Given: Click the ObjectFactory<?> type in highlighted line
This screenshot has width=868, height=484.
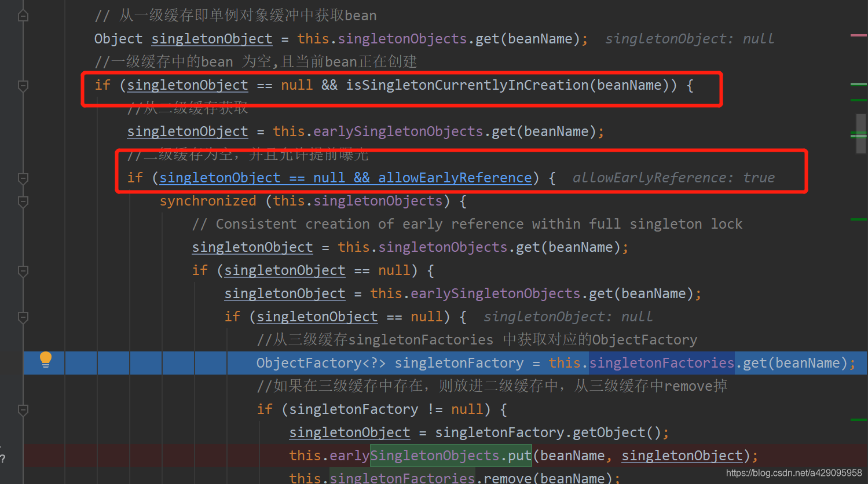Looking at the screenshot, I should [321, 363].
